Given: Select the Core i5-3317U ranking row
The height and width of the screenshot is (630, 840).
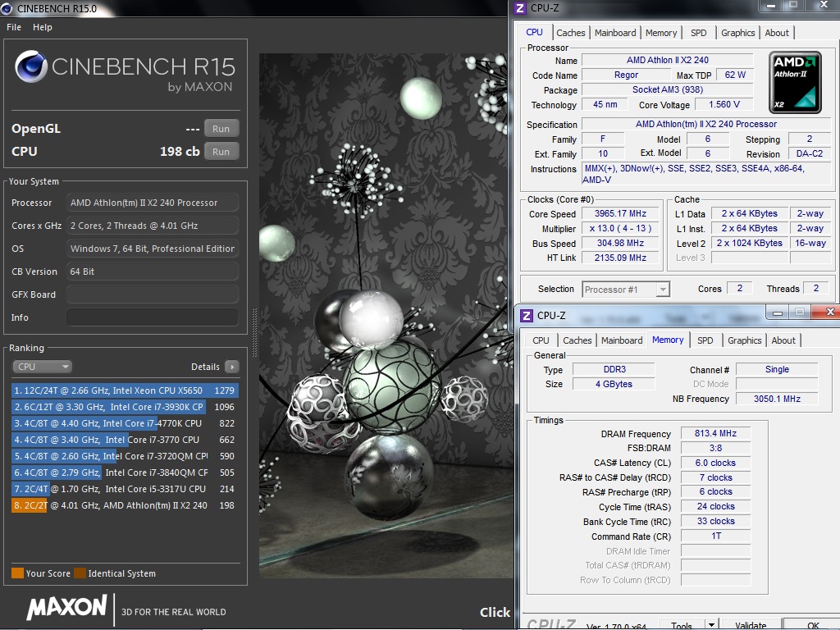Looking at the screenshot, I should coord(125,489).
